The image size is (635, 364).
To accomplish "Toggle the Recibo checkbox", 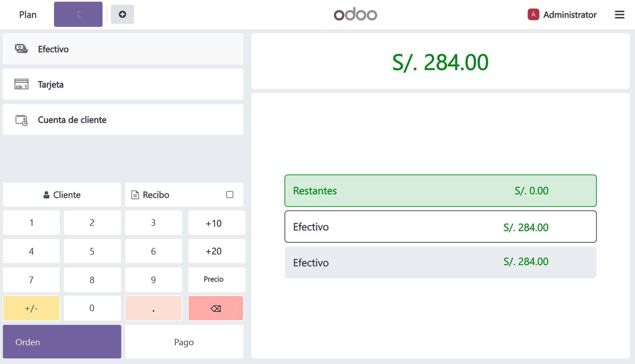I will [230, 195].
